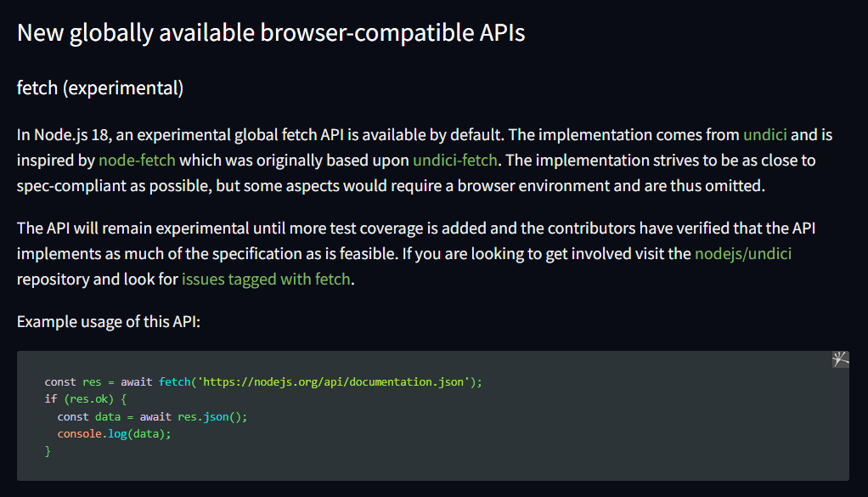The height and width of the screenshot is (497, 868).
Task: Open the 'issues tagged with fetch' link
Action: 265,279
